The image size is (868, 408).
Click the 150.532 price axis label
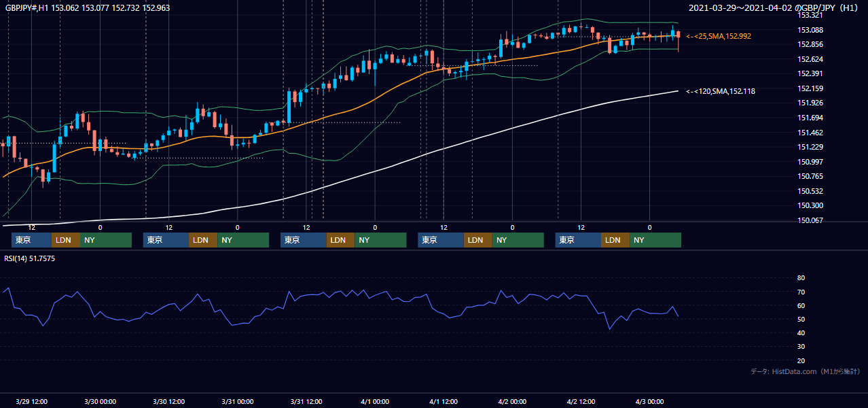coord(811,191)
